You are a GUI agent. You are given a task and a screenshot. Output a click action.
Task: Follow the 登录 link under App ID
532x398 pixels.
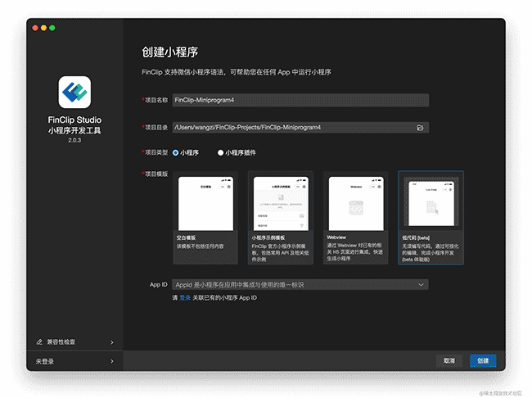point(185,298)
